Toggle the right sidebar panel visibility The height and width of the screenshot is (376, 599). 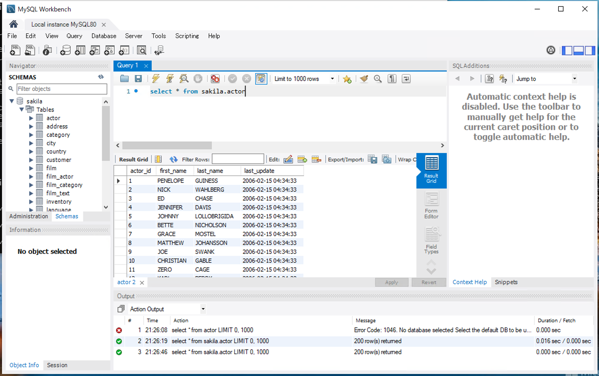click(x=590, y=50)
